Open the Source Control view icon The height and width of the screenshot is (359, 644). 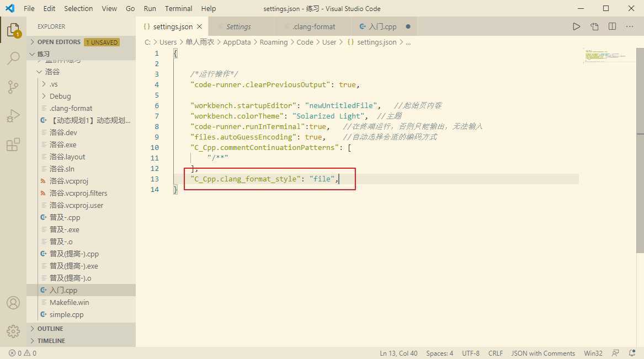tap(13, 87)
